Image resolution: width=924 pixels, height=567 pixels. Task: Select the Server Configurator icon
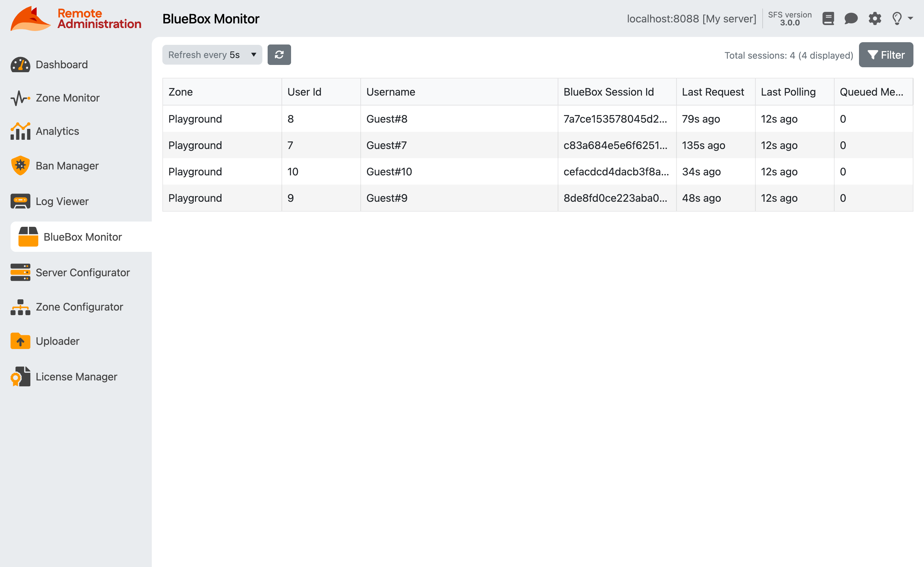(x=20, y=273)
